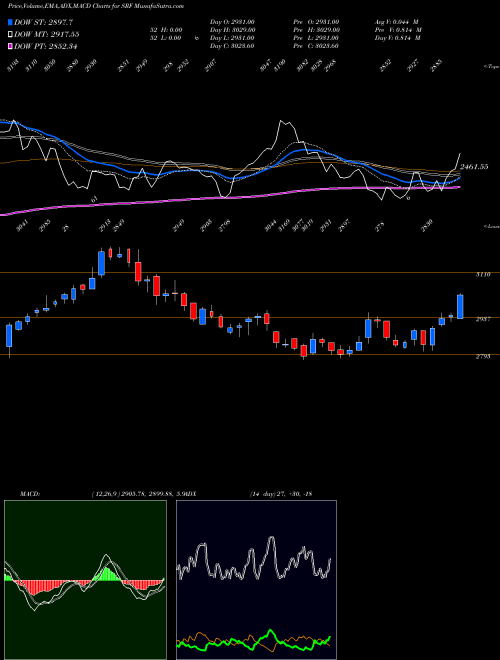Viewport: 500px width, 660px height.
Task: Click the ADX (14 day) values text
Action: (x=281, y=494)
